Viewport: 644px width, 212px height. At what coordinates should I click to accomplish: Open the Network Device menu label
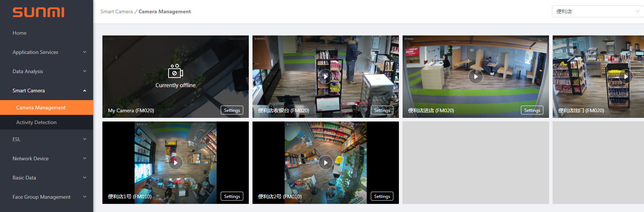tap(31, 158)
